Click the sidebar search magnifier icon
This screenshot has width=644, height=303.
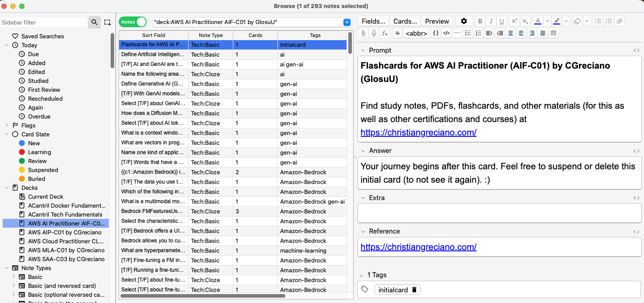tap(94, 22)
